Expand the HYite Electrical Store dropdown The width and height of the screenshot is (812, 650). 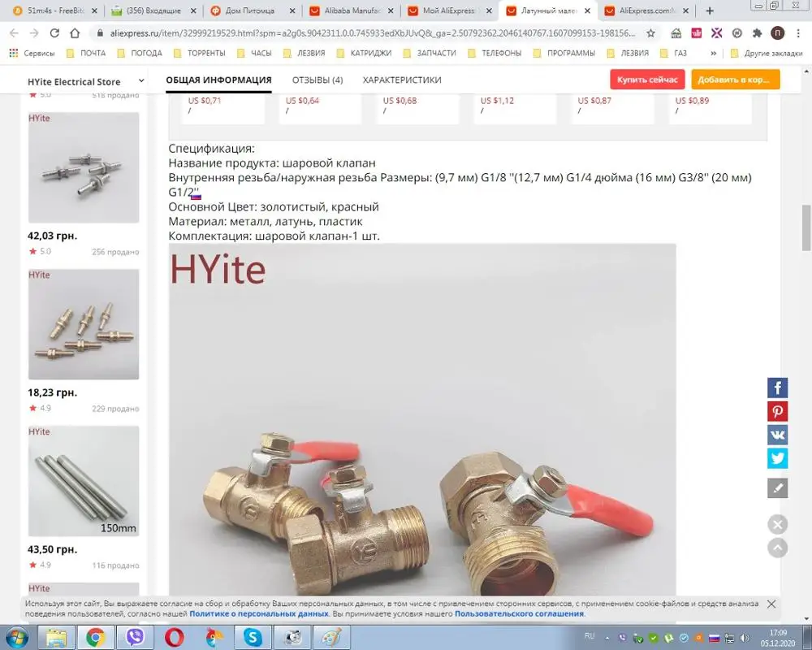(140, 81)
